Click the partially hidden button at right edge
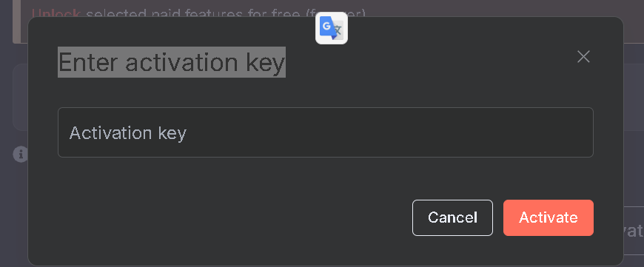Image resolution: width=644 pixels, height=267 pixels. [634, 231]
